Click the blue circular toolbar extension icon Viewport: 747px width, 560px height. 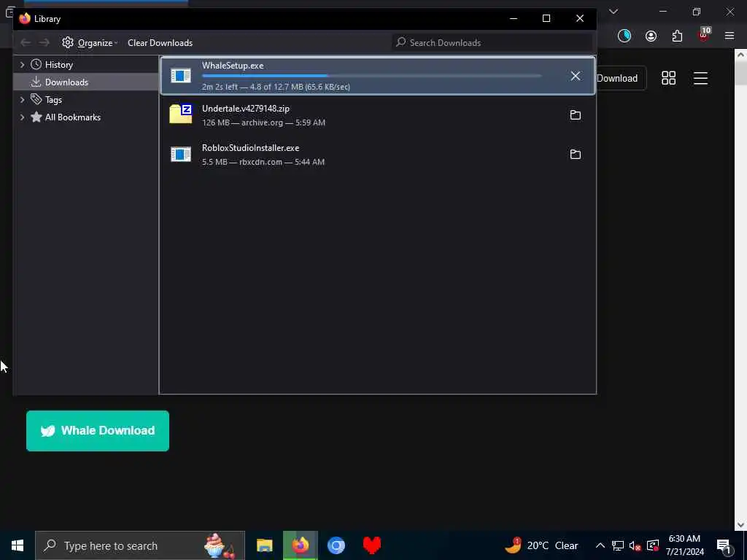click(x=624, y=36)
